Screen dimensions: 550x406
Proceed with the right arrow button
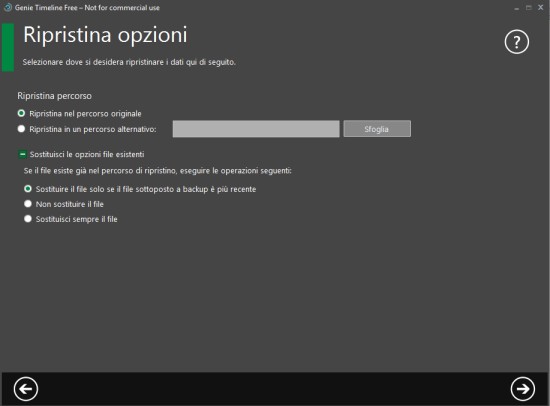tap(523, 389)
